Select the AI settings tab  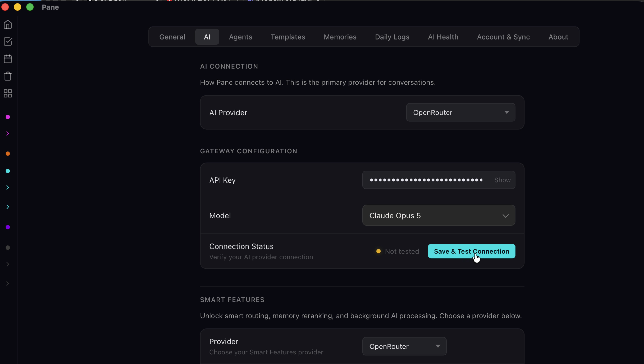coord(207,37)
